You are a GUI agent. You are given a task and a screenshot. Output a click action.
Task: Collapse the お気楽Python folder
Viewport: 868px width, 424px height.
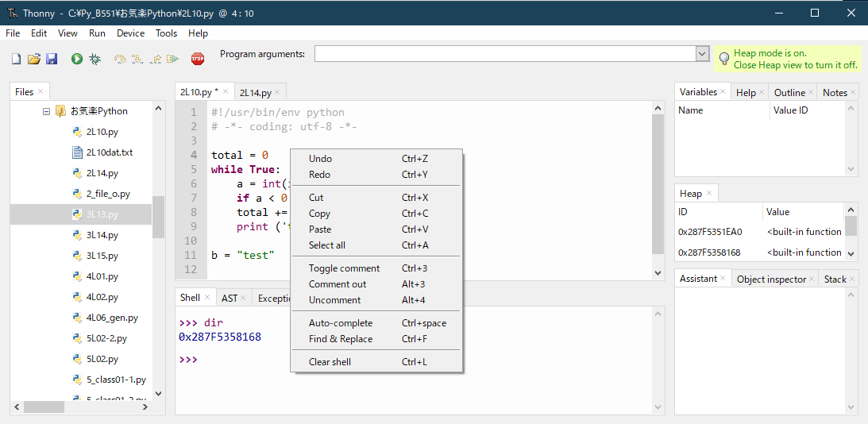tap(47, 111)
